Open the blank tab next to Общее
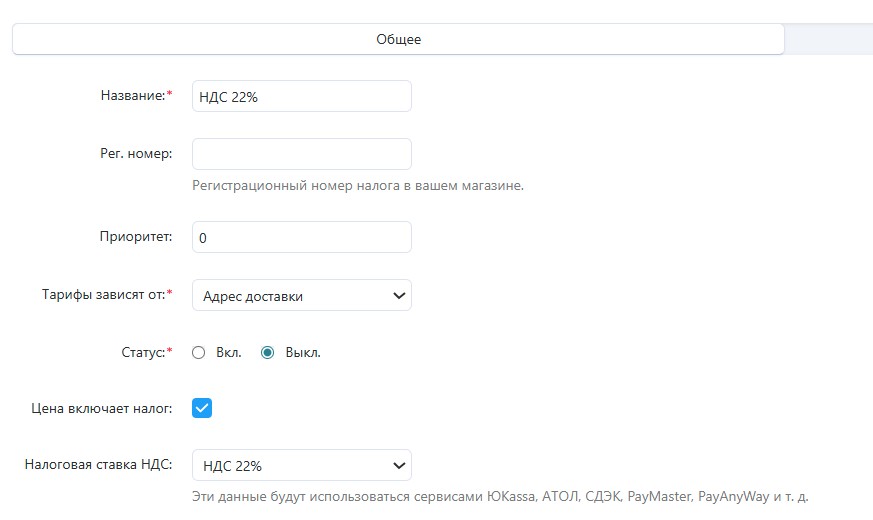 coord(828,39)
